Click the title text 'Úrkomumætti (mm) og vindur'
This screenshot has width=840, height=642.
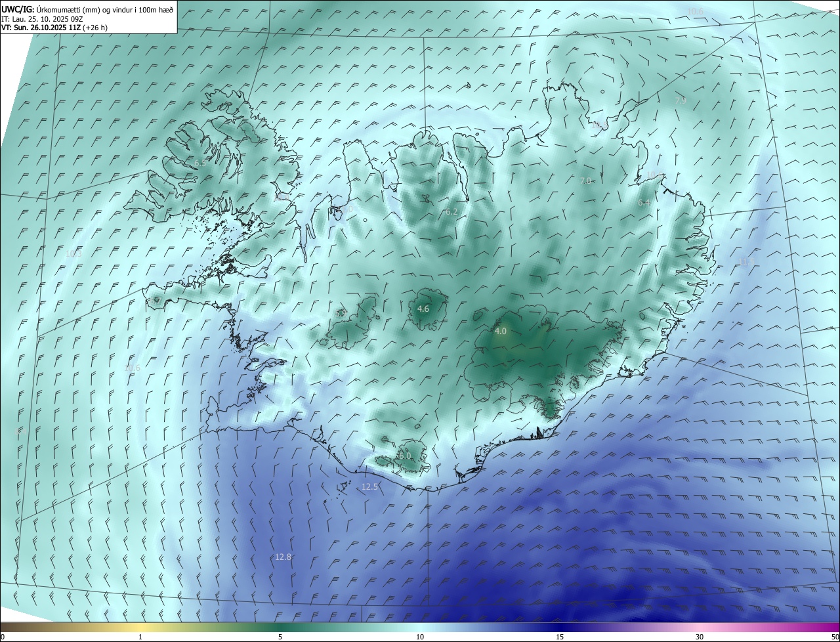pyautogui.click(x=86, y=10)
